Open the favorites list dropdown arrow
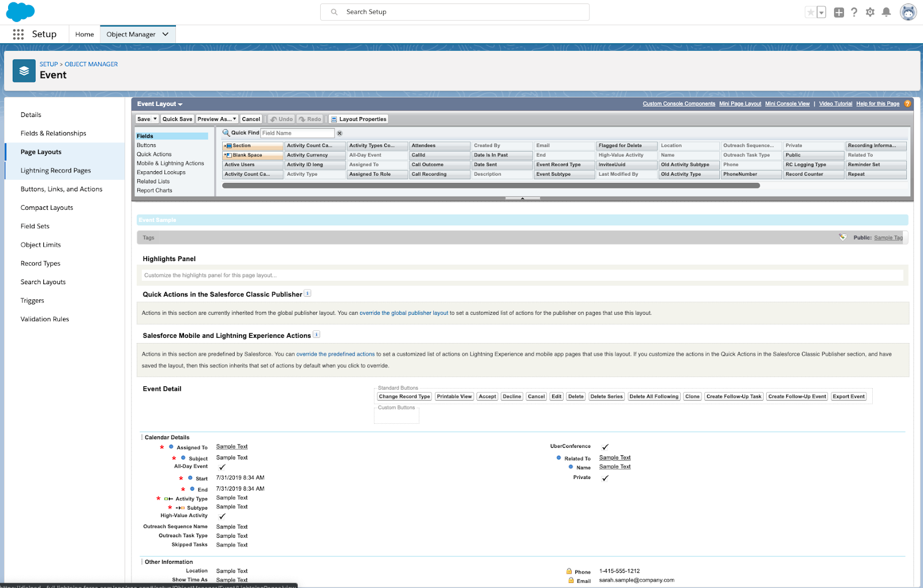Viewport: 923px width, 588px height. click(821, 12)
